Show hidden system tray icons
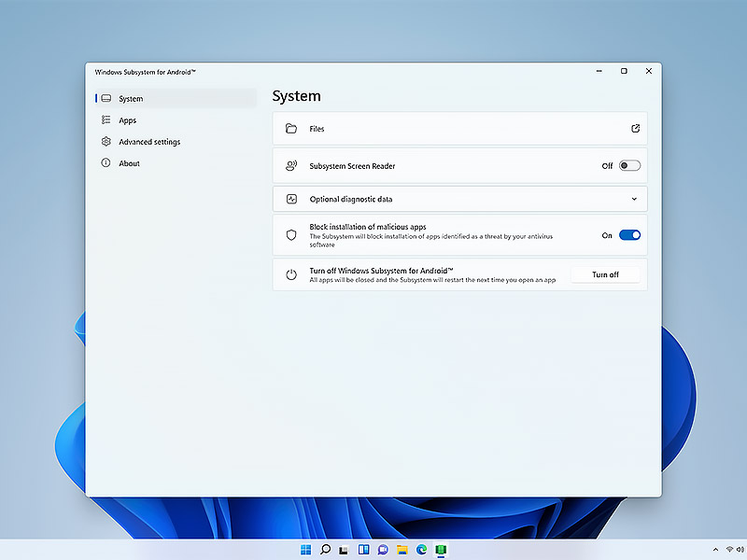Viewport: 747px width, 560px height. coord(715,550)
